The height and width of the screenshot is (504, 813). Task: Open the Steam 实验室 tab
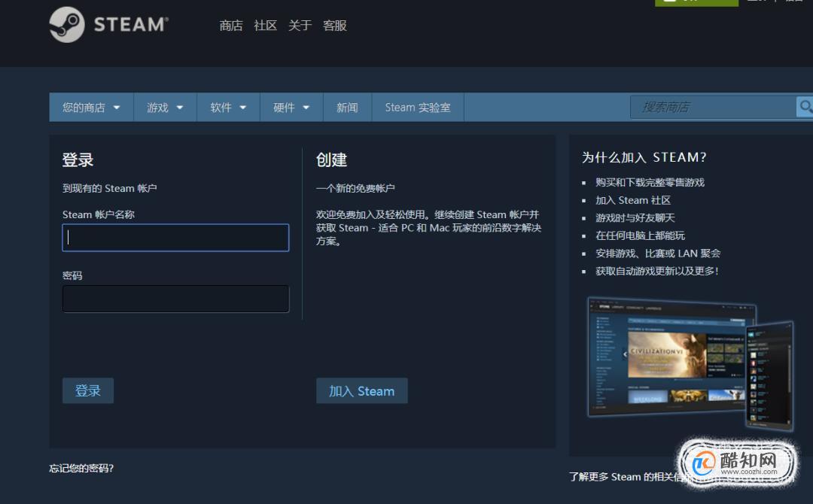pyautogui.click(x=418, y=108)
